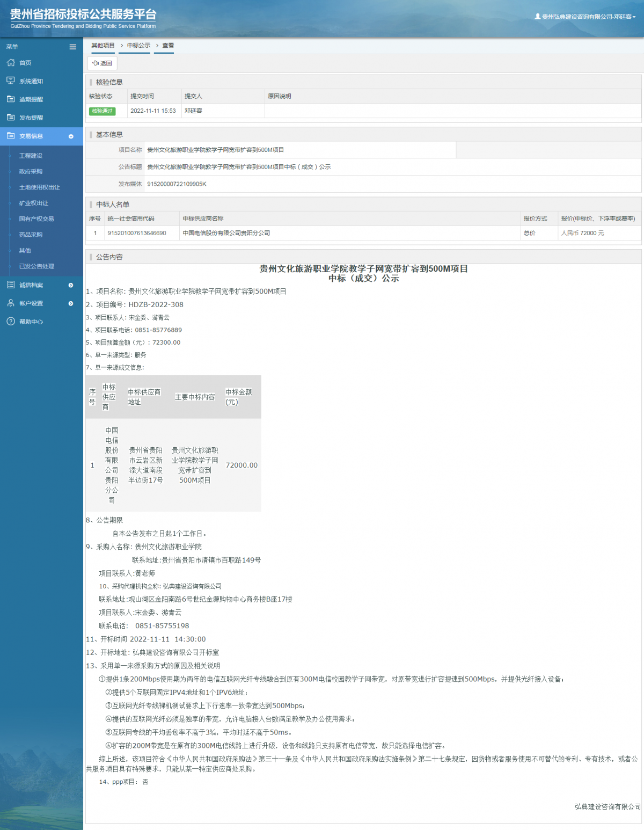
Task: Select 交易信息 in the sidebar
Action: (x=41, y=136)
